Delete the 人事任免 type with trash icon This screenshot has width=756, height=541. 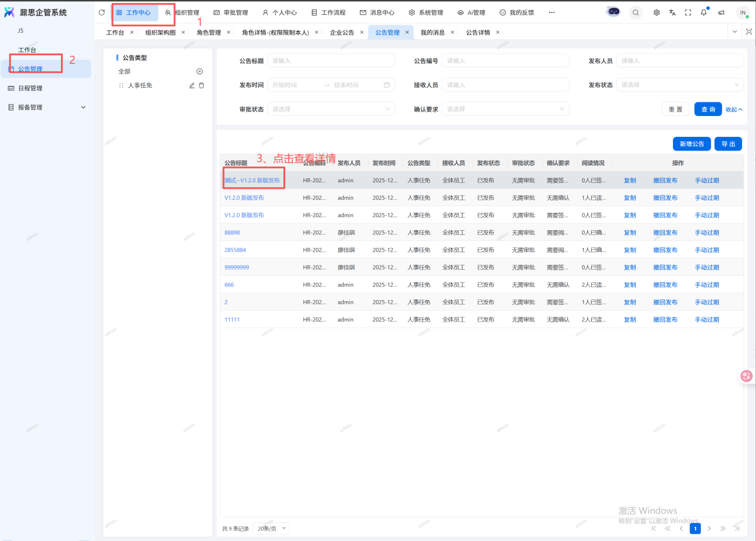click(x=201, y=85)
